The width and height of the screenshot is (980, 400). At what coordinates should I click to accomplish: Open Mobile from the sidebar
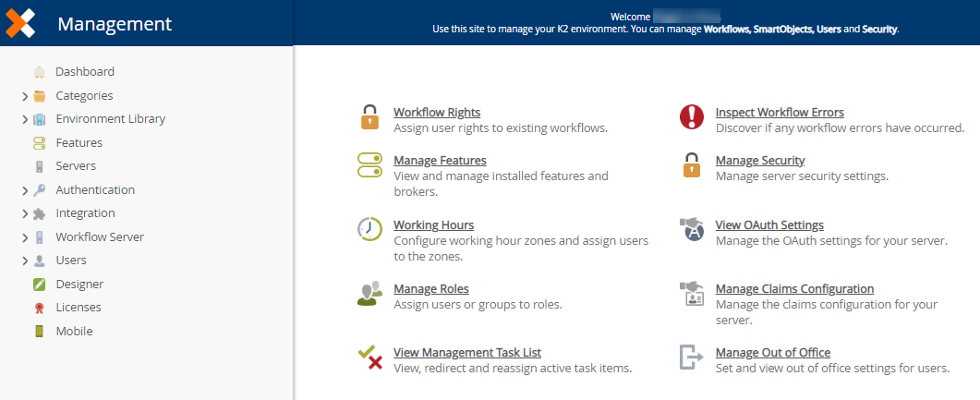click(x=74, y=332)
